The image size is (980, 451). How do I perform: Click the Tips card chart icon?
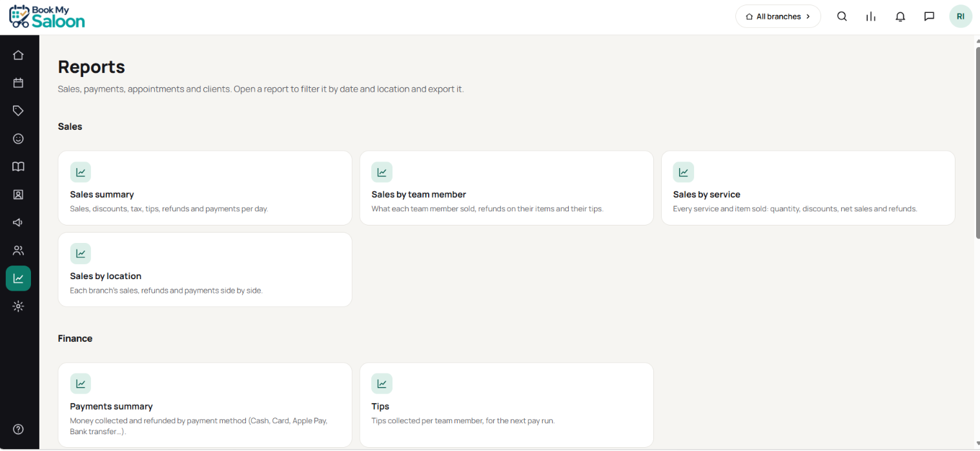[382, 384]
